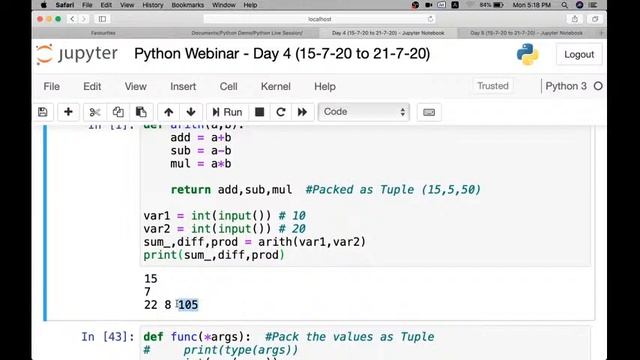
Task: Insert a cell below with plus icon
Action: (68, 112)
